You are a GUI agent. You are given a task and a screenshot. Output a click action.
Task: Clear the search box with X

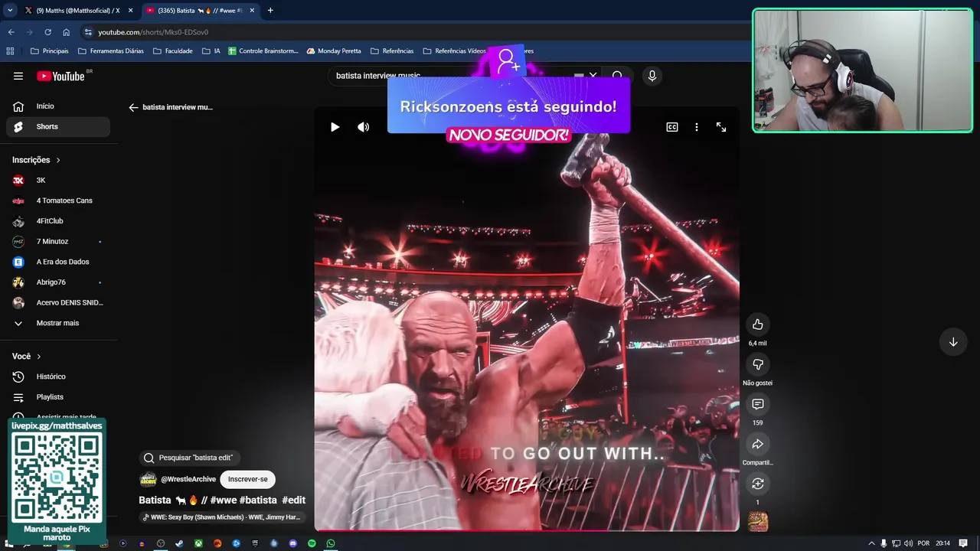593,76
